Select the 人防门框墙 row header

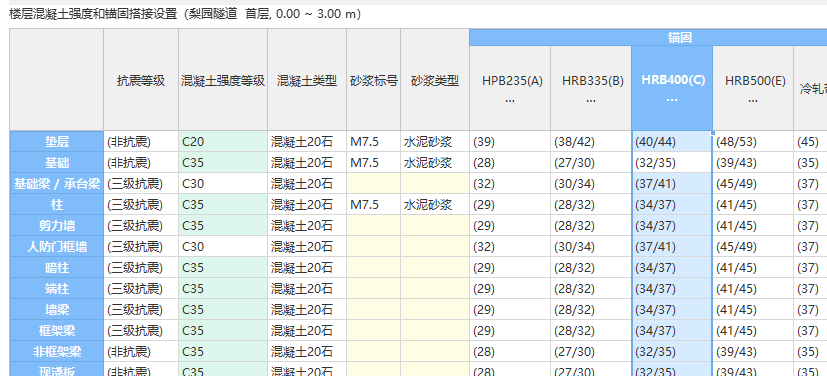tap(56, 247)
